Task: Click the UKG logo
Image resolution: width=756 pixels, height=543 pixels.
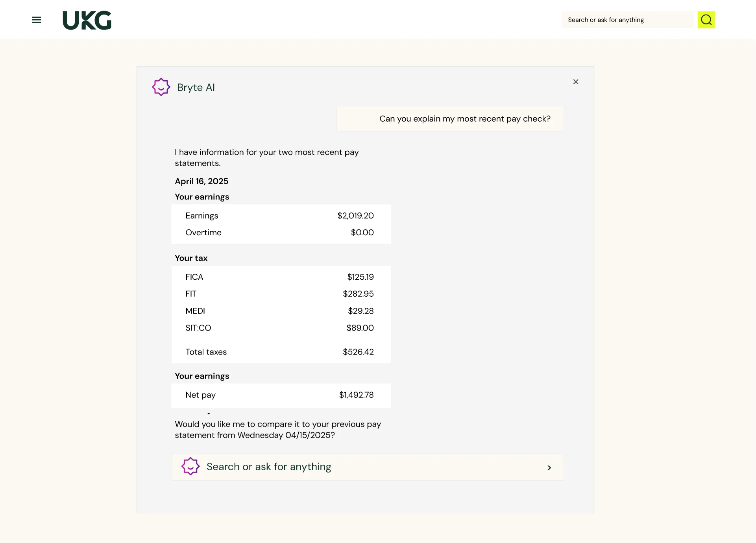Action: [x=87, y=20]
